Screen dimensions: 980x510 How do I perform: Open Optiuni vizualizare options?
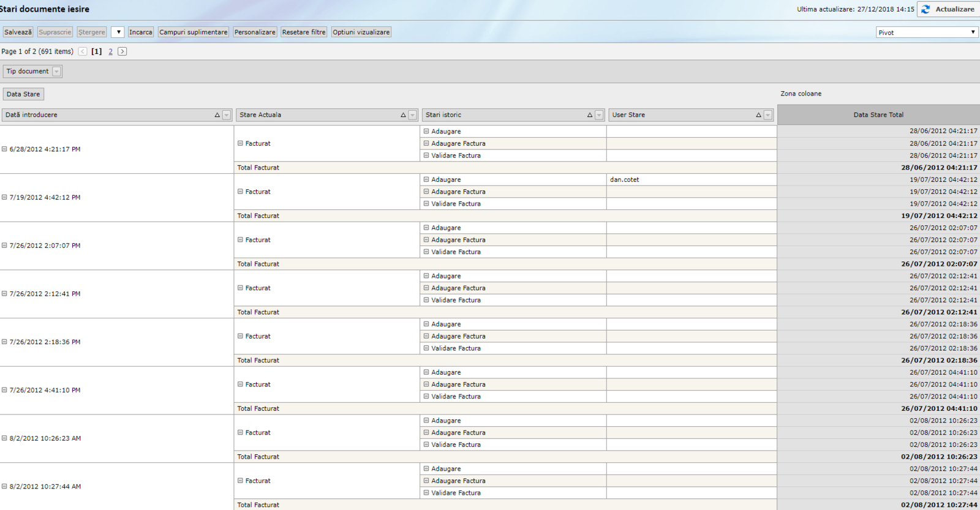click(x=361, y=32)
